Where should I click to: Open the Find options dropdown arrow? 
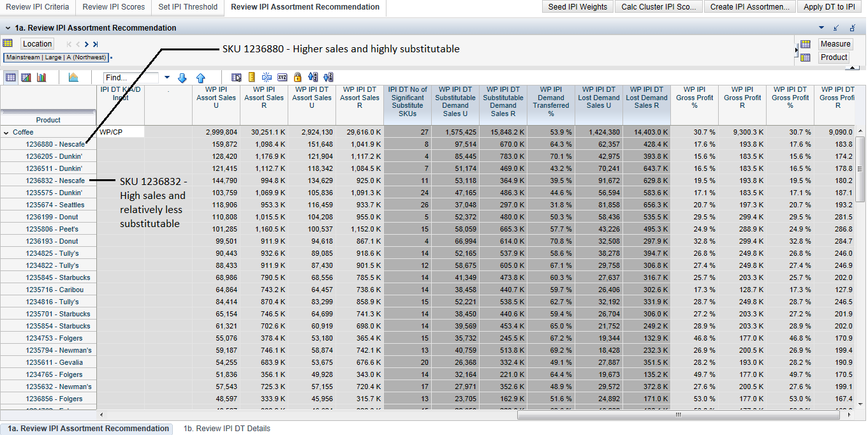[x=167, y=77]
